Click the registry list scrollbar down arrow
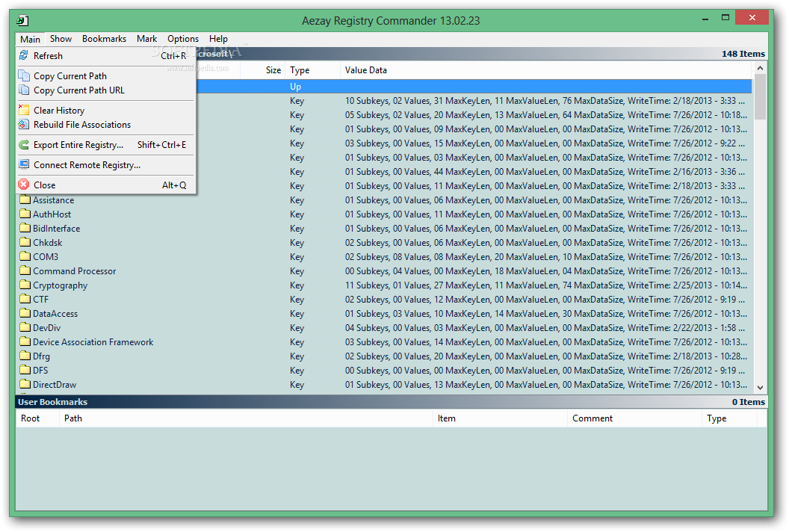 tap(760, 388)
